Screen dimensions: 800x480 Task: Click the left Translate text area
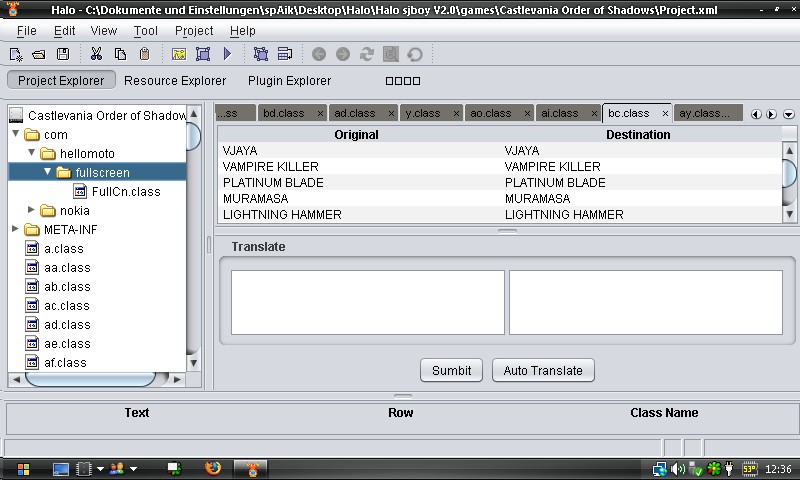[x=368, y=302]
